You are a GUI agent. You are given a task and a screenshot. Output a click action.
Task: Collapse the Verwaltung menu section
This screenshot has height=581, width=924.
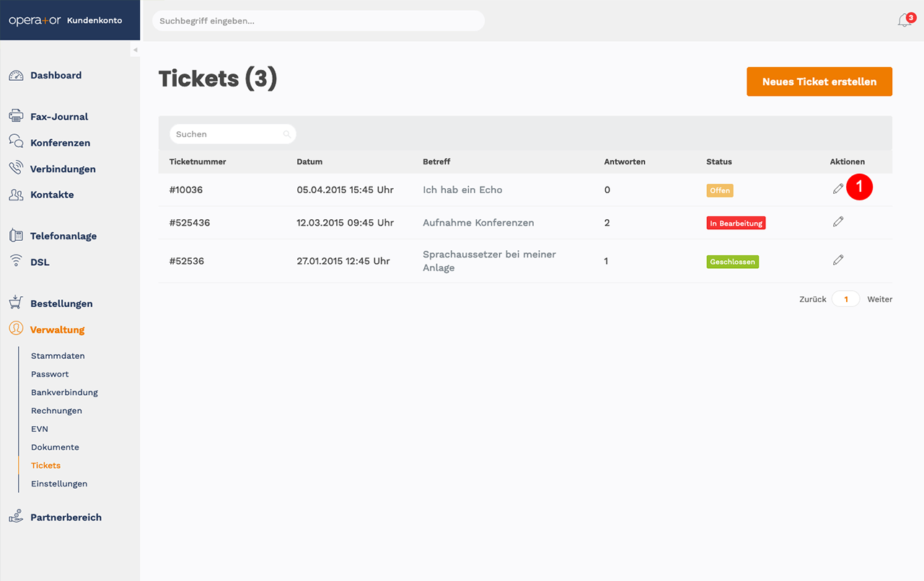(57, 329)
